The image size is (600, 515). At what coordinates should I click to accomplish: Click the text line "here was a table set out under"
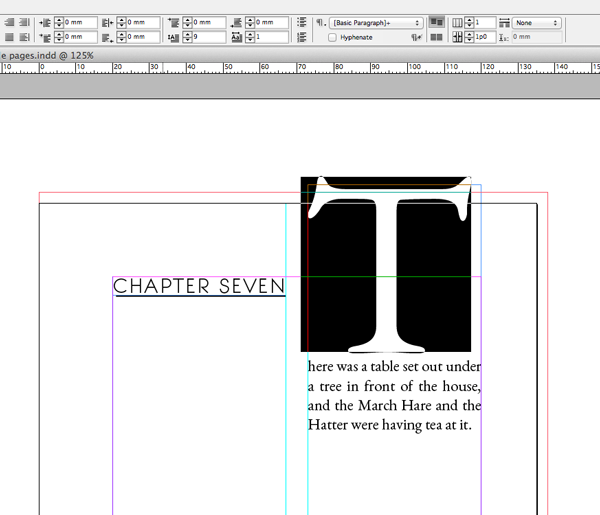click(395, 367)
